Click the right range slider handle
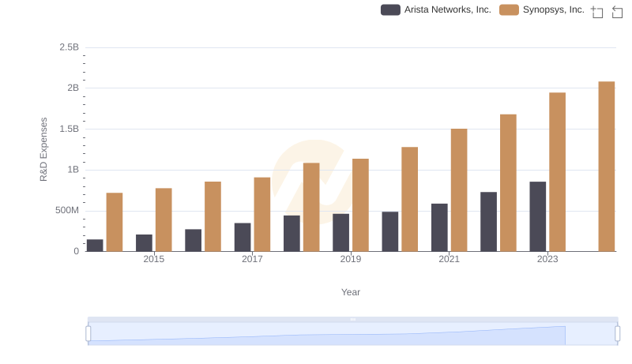This screenshot has width=632, height=364. point(617,334)
